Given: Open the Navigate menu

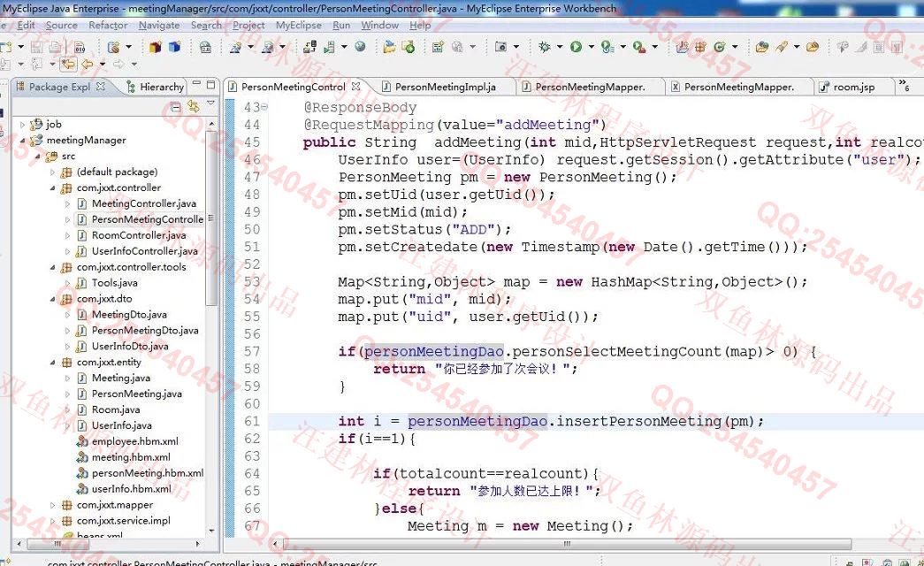Looking at the screenshot, I should [159, 26].
